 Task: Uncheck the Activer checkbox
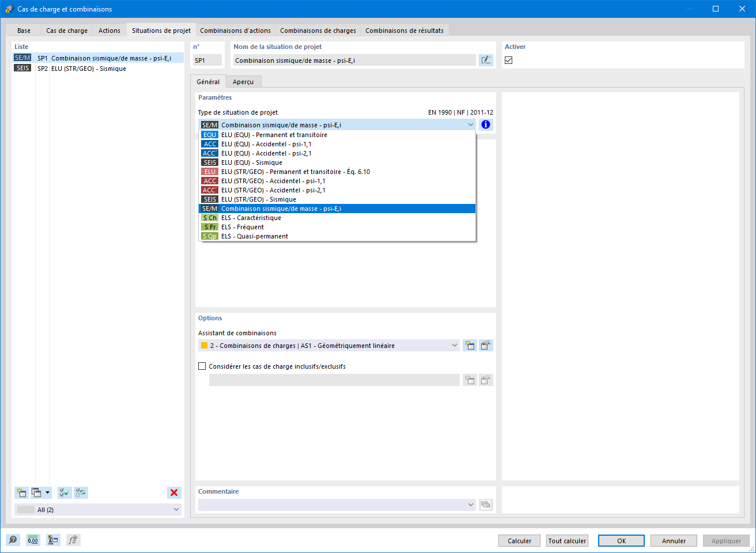tap(509, 60)
